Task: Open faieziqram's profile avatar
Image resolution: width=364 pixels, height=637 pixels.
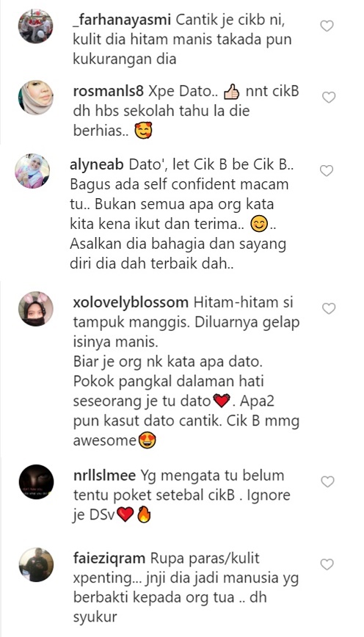Action: coord(36,564)
